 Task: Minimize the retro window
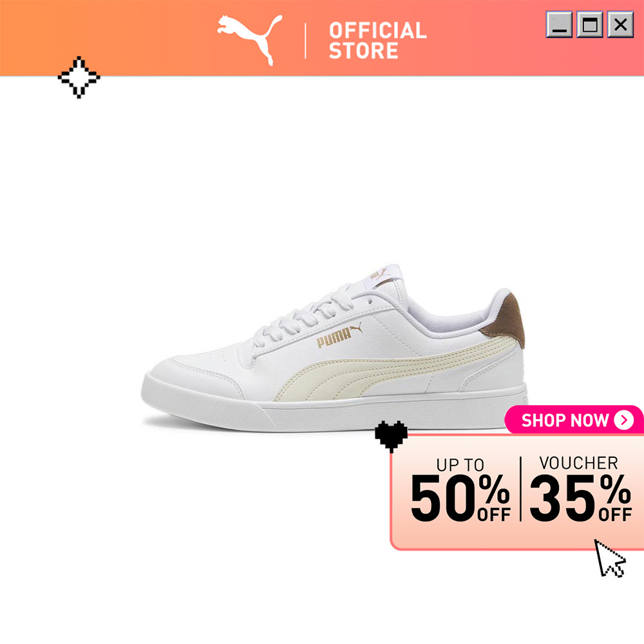pyautogui.click(x=559, y=24)
